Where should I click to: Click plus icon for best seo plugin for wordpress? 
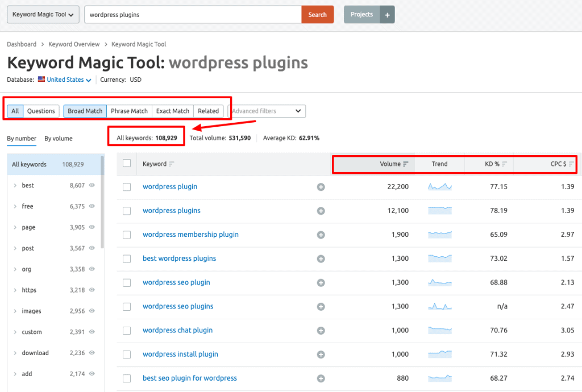321,378
